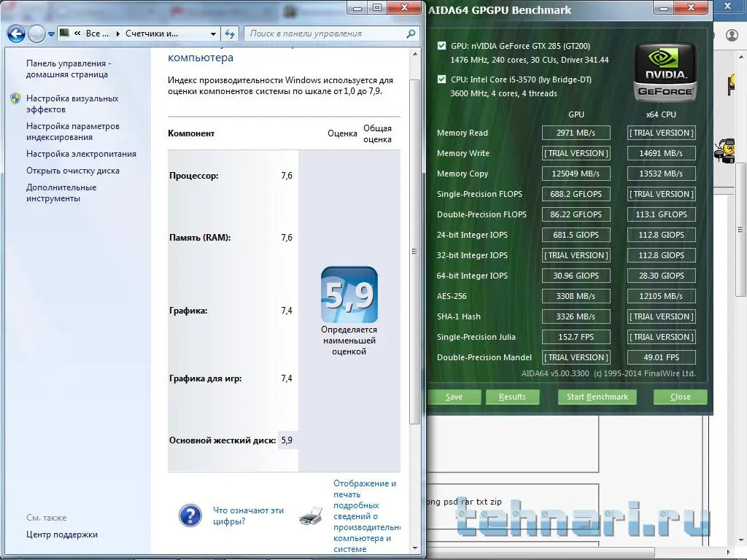
Task: Open 'Панель управления - домашняя страница' link
Action: click(69, 69)
